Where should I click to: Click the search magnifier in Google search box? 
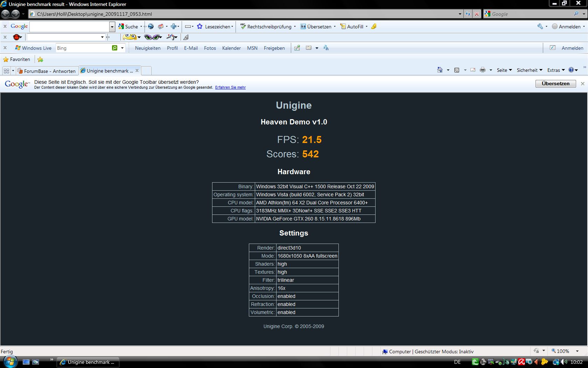576,14
